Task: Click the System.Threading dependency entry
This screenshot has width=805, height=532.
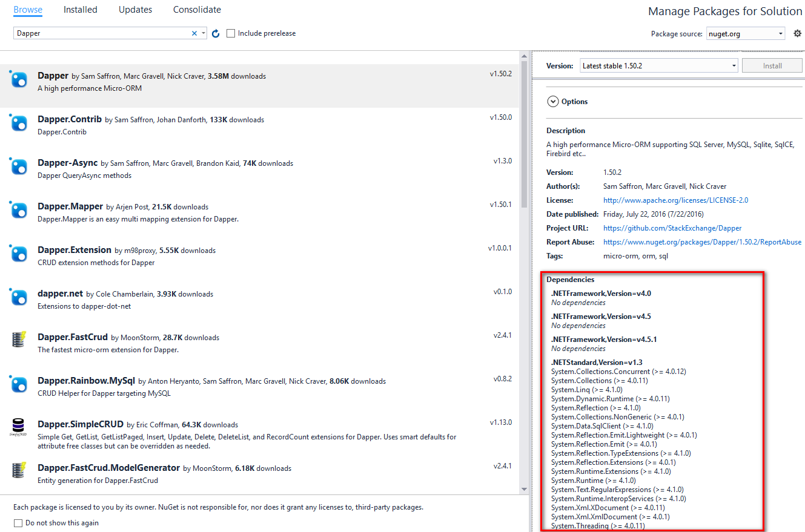Action: coord(598,526)
